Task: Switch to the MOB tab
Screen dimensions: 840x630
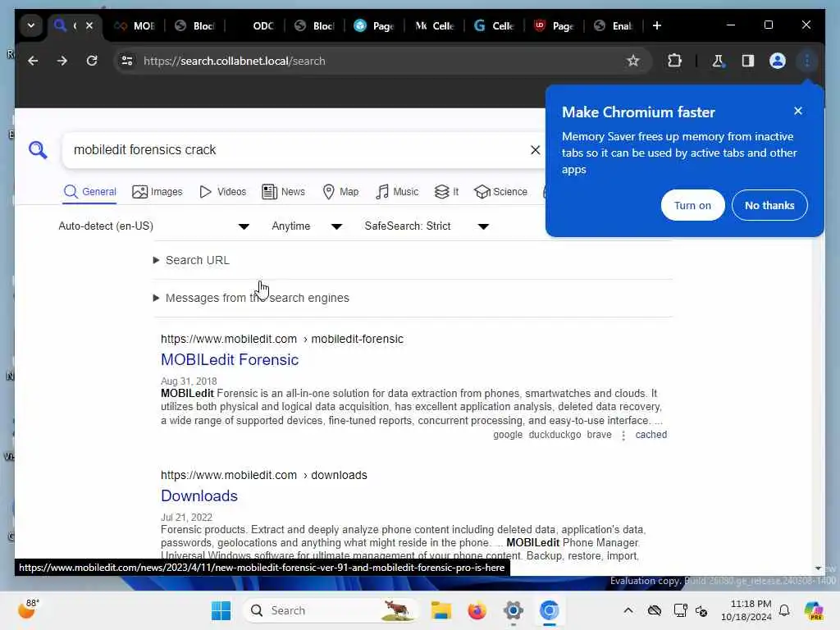Action: tap(135, 25)
